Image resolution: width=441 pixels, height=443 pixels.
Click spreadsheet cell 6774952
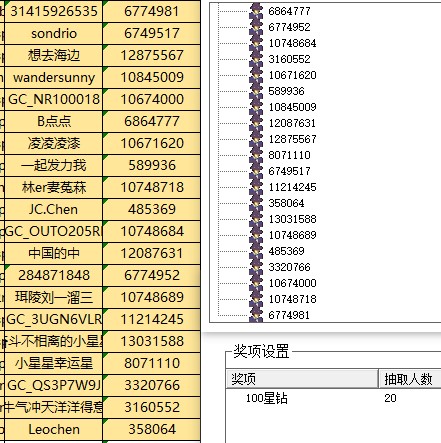pos(152,275)
